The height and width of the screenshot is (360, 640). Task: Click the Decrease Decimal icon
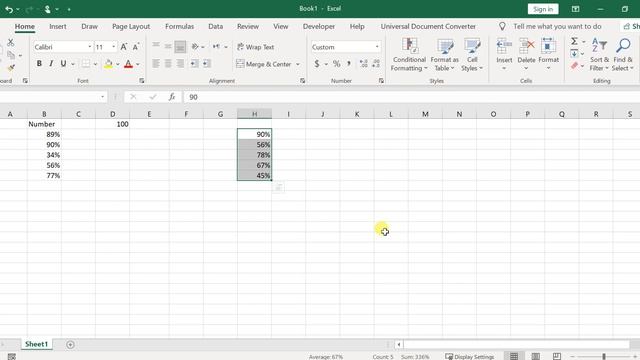tap(376, 64)
